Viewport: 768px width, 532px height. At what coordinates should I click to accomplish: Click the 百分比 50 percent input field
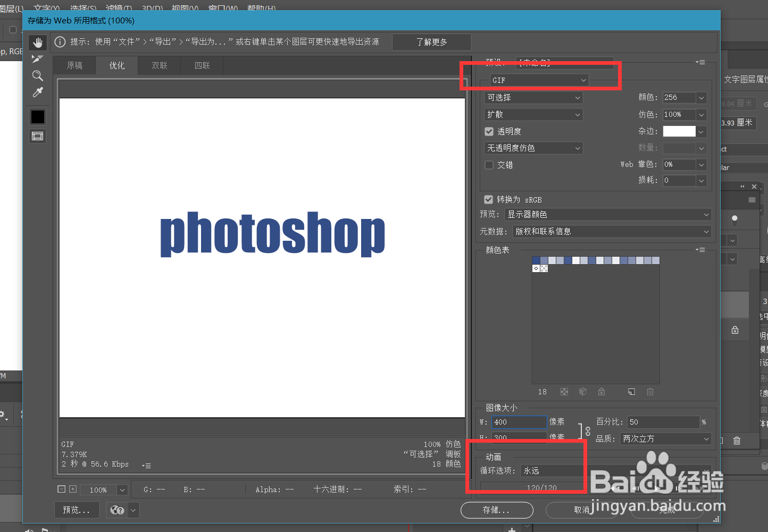663,422
